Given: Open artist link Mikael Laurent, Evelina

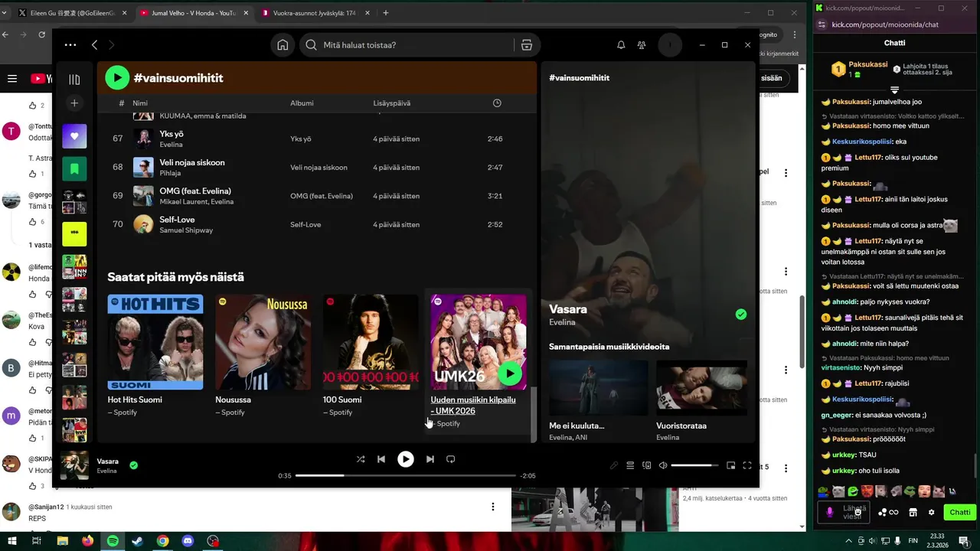Looking at the screenshot, I should [197, 202].
